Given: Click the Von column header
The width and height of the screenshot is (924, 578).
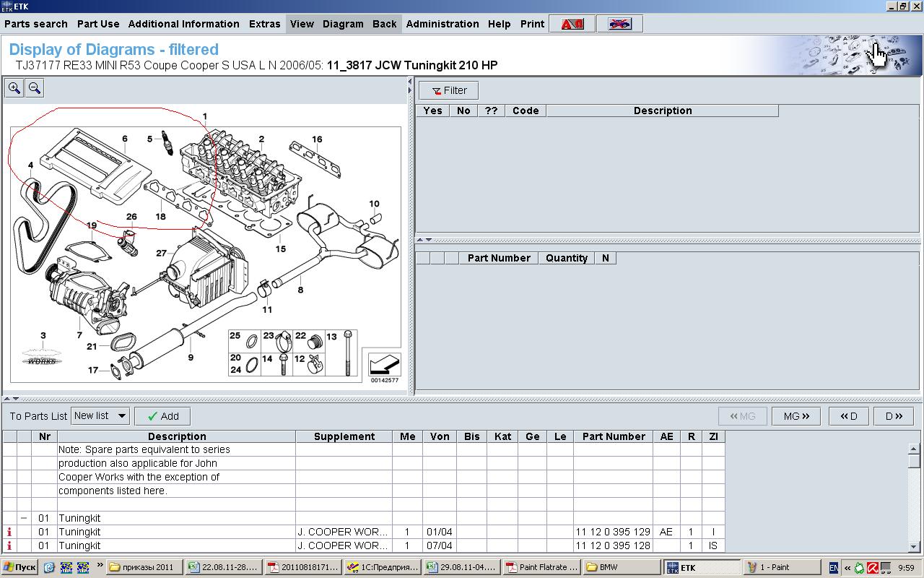Looking at the screenshot, I should pos(440,436).
